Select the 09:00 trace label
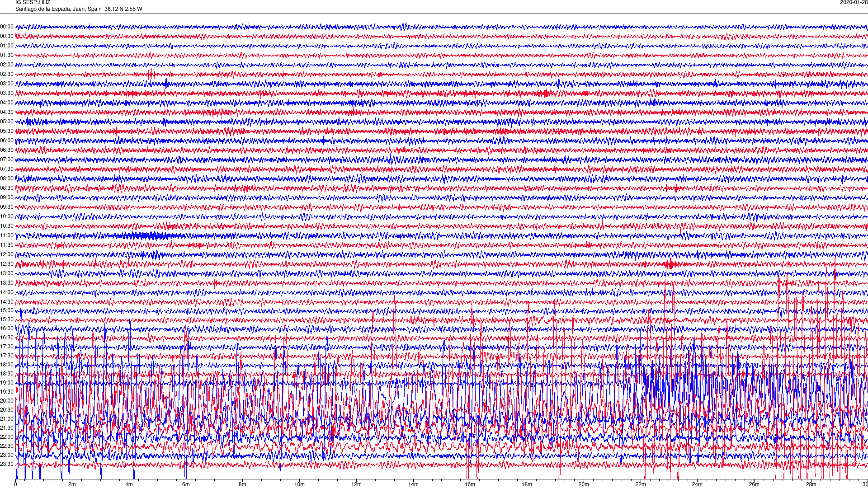 point(7,197)
